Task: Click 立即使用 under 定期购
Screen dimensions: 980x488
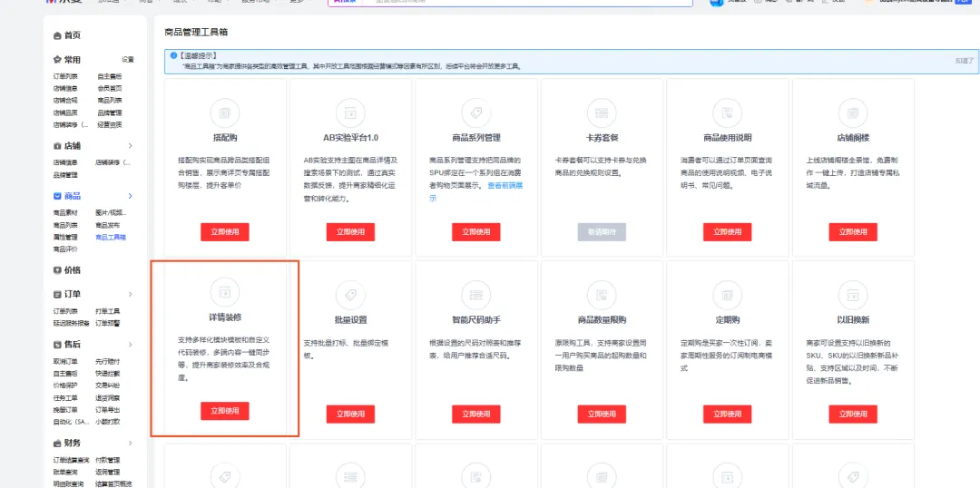Action: pos(727,414)
